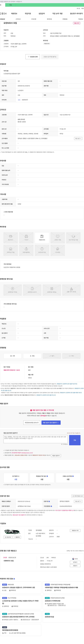Image resolution: width=84 pixels, height=644 pixels.
Task: Click the info icon next to 빅데이터 추천 정보
Action: pos(14,579)
